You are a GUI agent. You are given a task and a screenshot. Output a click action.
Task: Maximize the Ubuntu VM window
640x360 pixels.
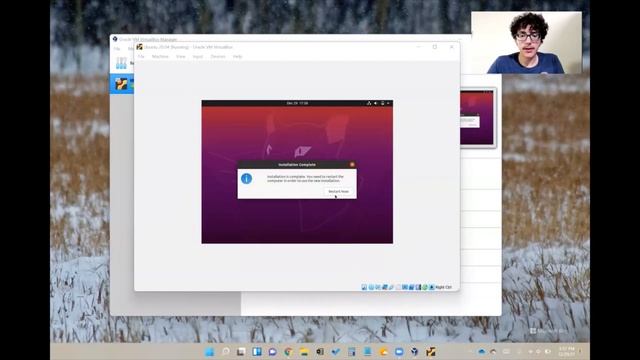tap(435, 47)
